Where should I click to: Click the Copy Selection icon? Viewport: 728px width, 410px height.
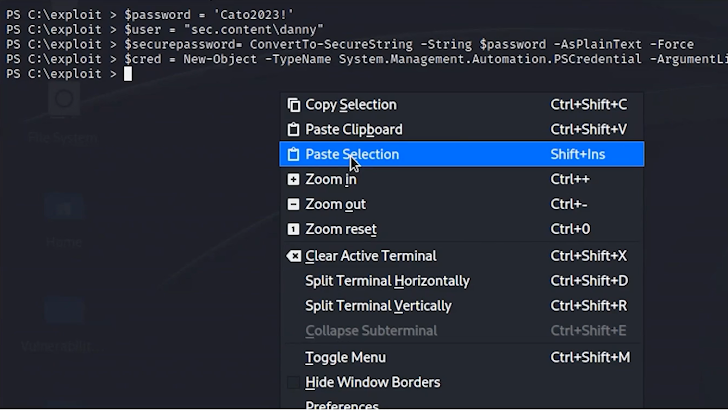coord(293,105)
